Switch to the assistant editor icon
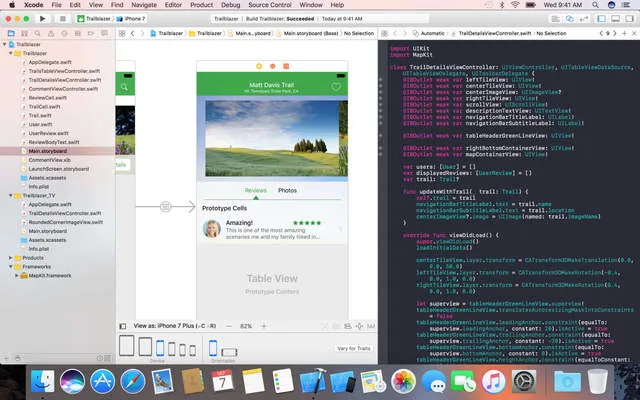Screen dimensions: 640x400 [570, 19]
